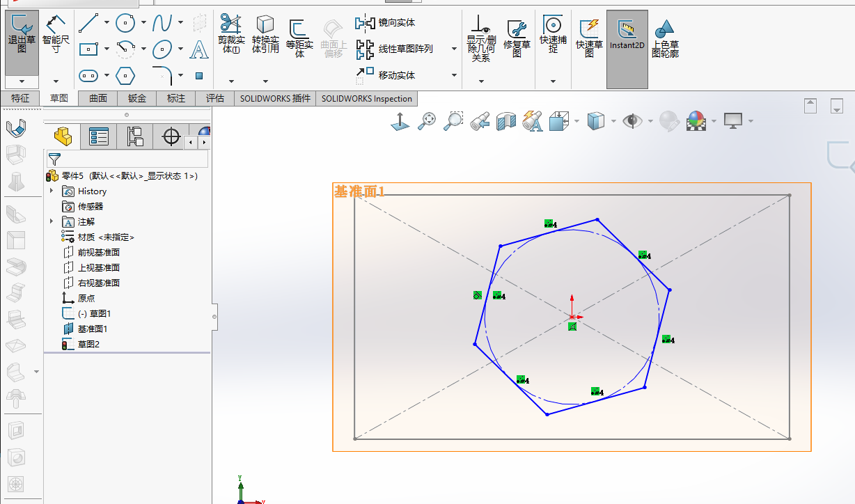Screen dimensions: 855x504
Task: Select the 智能尺寸 Smart Dimension tool
Action: tap(56, 35)
